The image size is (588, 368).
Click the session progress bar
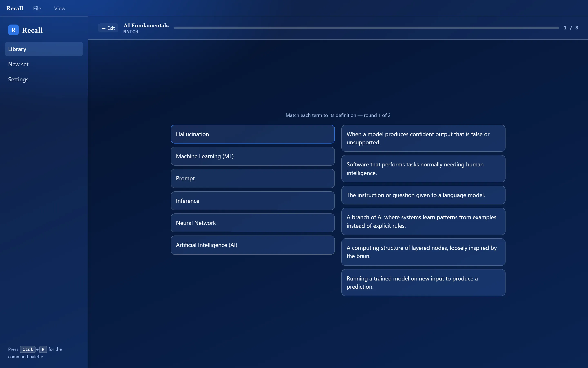366,28
